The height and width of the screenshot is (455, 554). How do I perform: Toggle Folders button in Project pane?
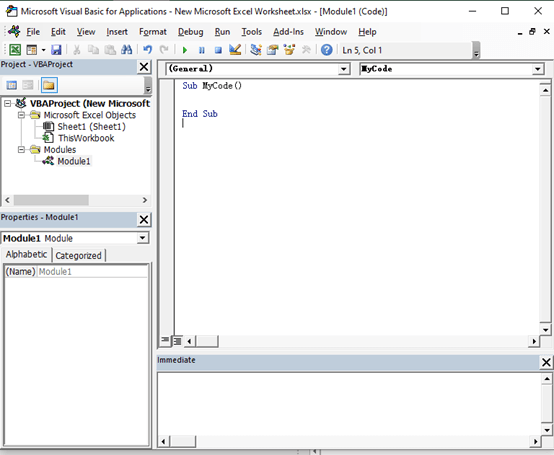(49, 85)
